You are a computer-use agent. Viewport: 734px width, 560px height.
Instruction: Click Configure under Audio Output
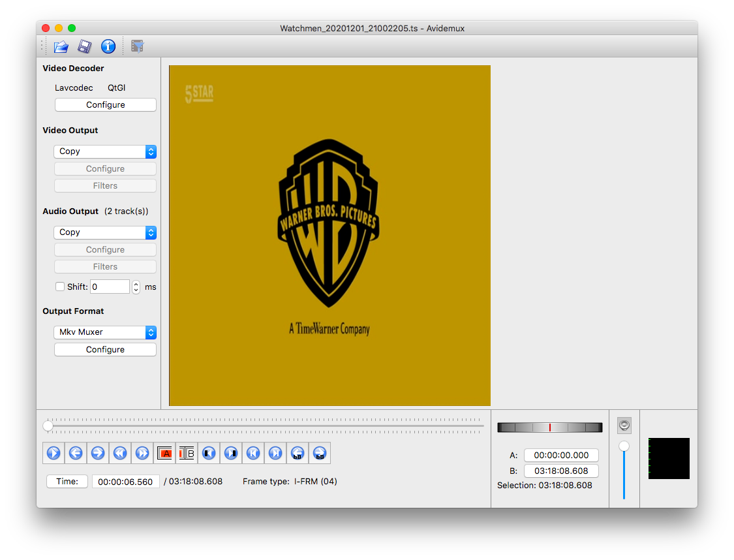tap(105, 249)
